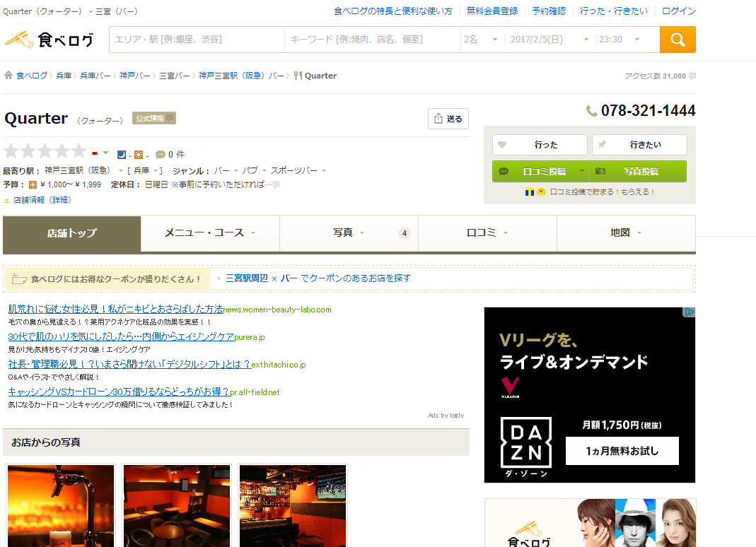Click the エリア・駅 search input field
Screen dimensions: 756x547
[x=197, y=40]
